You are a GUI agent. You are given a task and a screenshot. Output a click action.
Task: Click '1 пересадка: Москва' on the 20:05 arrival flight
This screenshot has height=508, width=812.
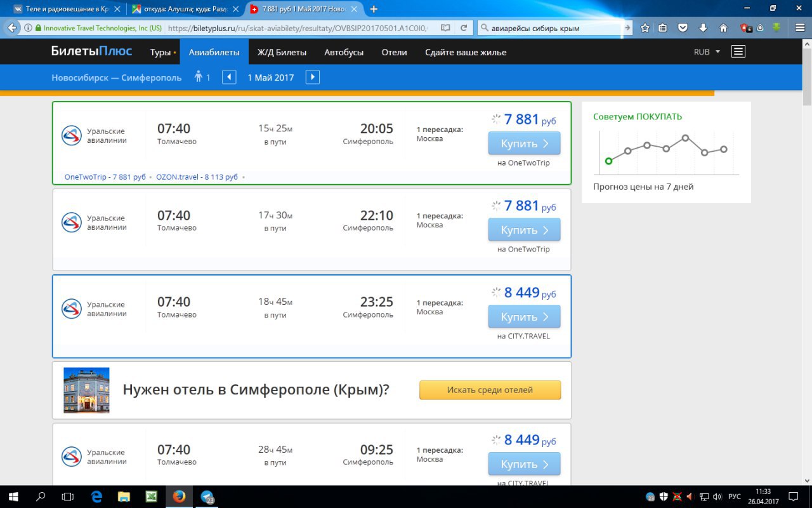coord(440,134)
